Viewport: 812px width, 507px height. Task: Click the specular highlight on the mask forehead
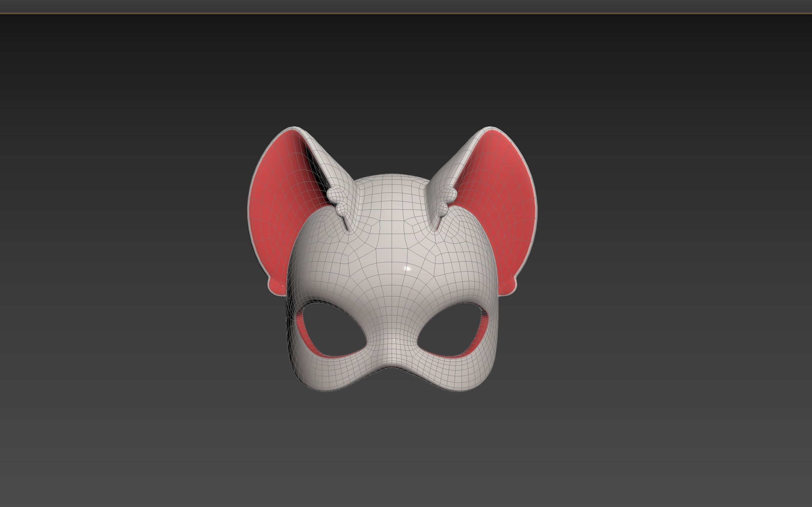pos(408,268)
